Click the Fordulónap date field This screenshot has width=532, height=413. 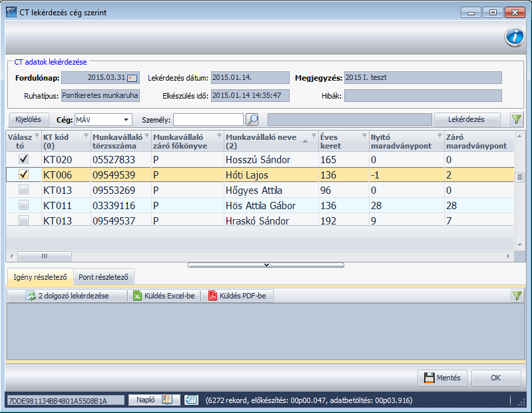[101, 78]
